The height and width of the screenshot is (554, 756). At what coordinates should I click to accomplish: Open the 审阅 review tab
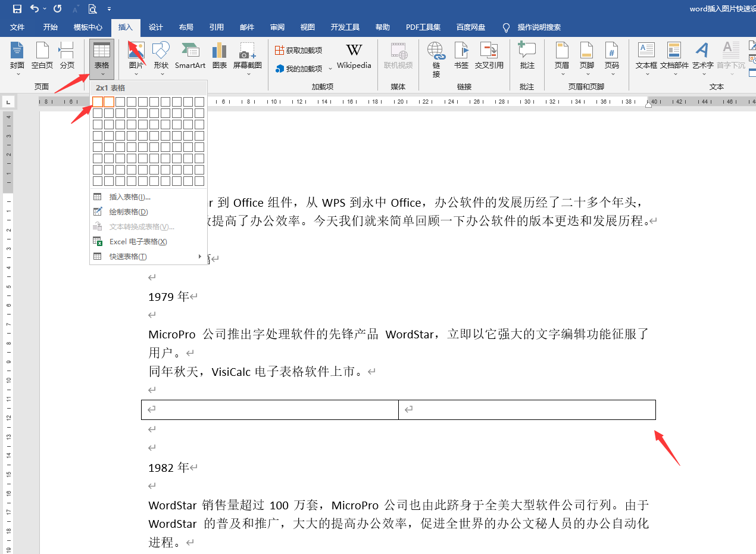pos(277,27)
